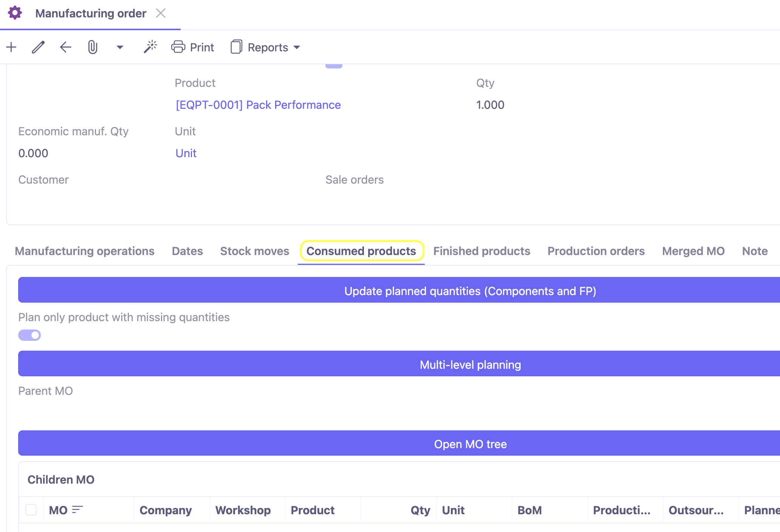780x532 pixels.
Task: Click the Print label
Action: 202,47
